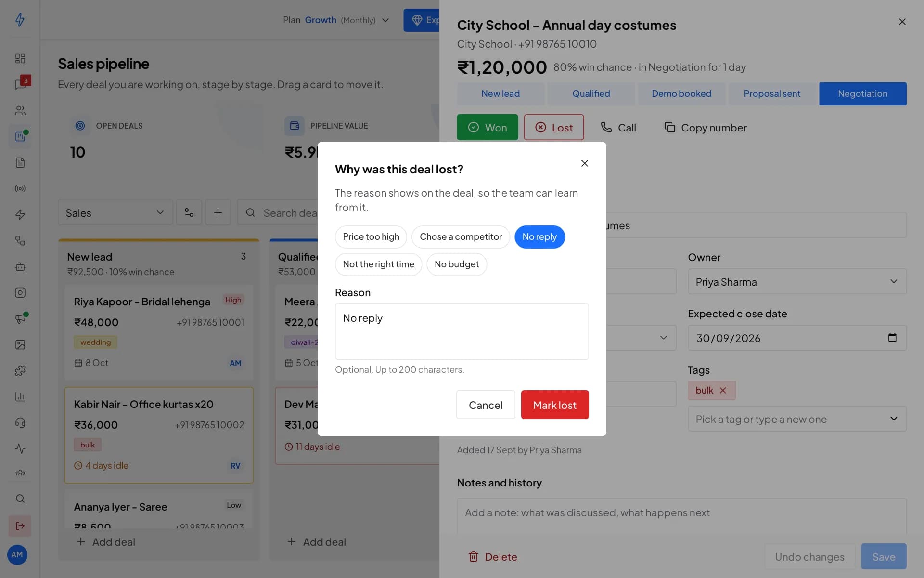Click the logout icon in sidebar

click(x=20, y=526)
